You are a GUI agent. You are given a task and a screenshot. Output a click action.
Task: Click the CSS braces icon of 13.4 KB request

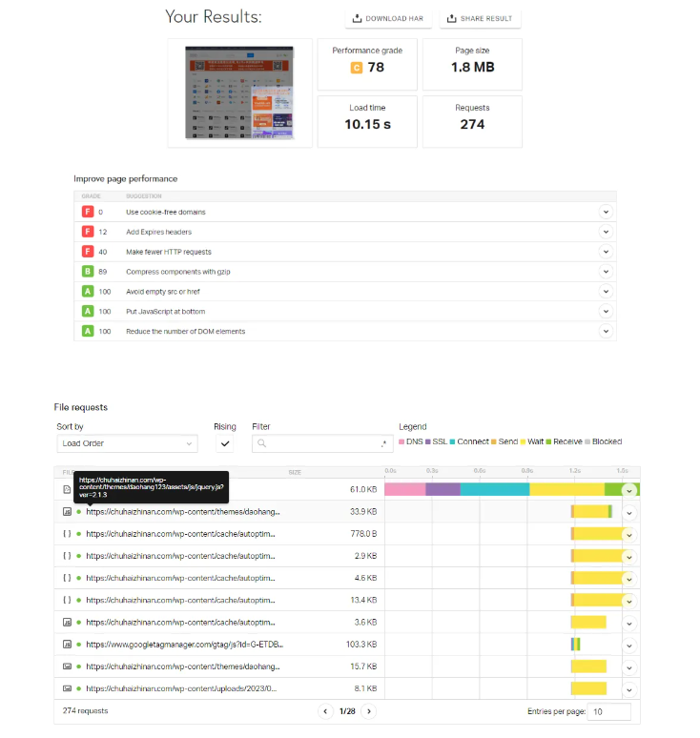pyautogui.click(x=67, y=600)
